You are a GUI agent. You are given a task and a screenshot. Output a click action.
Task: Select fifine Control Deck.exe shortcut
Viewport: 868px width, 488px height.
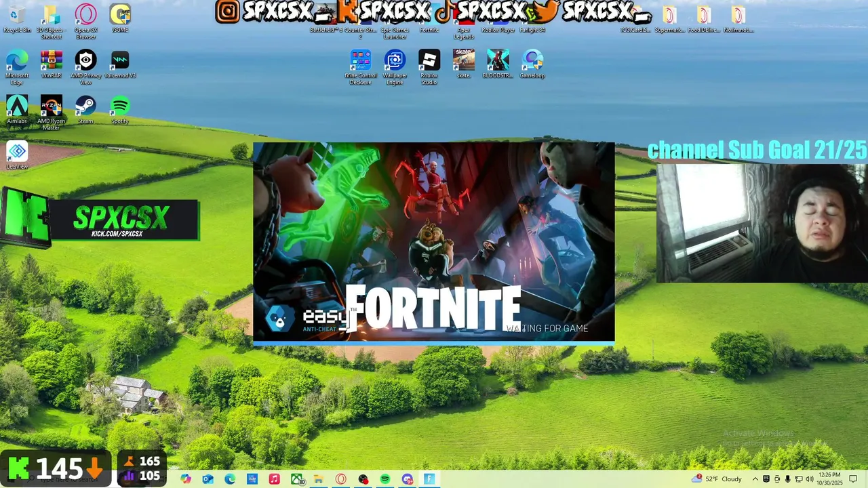pyautogui.click(x=361, y=68)
